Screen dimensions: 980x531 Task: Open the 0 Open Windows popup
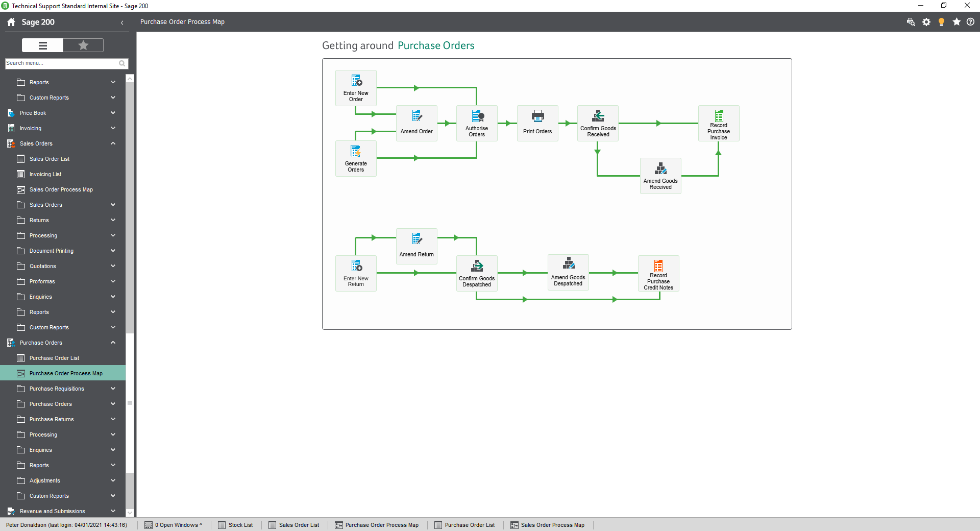pyautogui.click(x=173, y=525)
